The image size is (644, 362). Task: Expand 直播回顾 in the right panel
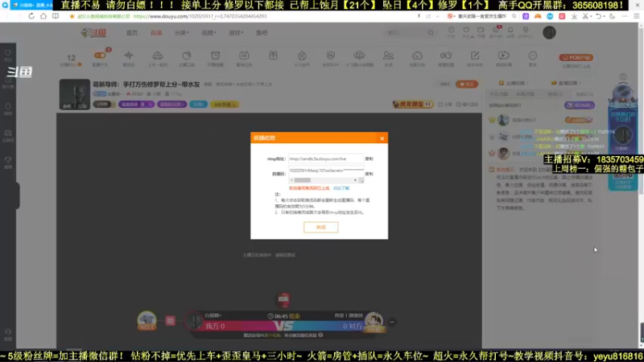pyautogui.click(x=568, y=84)
